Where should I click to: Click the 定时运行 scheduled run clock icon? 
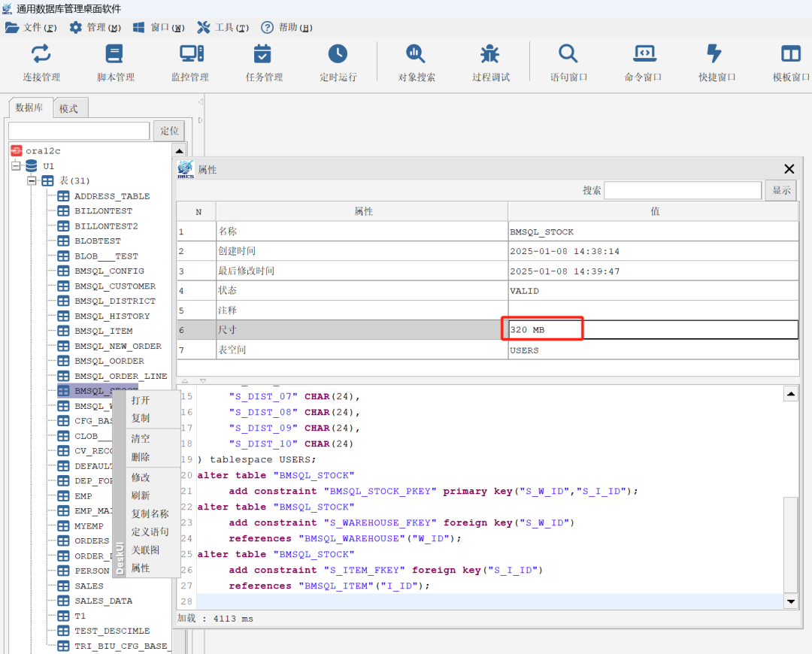[x=338, y=54]
